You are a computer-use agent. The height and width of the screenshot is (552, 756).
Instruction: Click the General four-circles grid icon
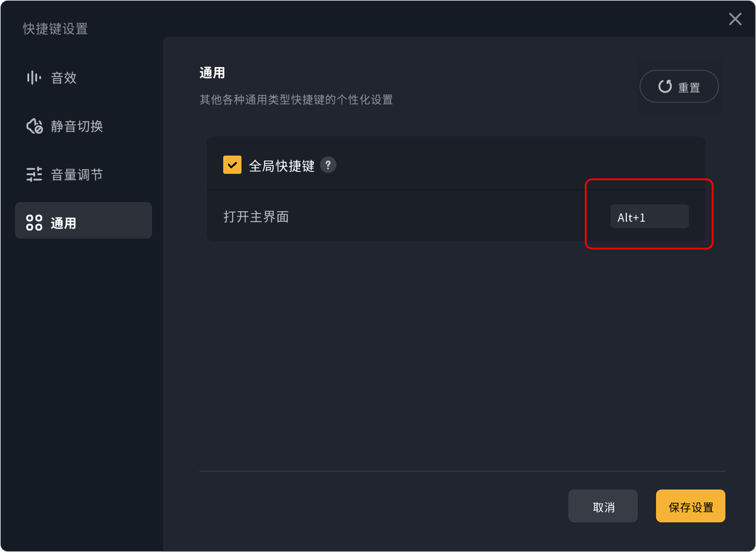34,223
